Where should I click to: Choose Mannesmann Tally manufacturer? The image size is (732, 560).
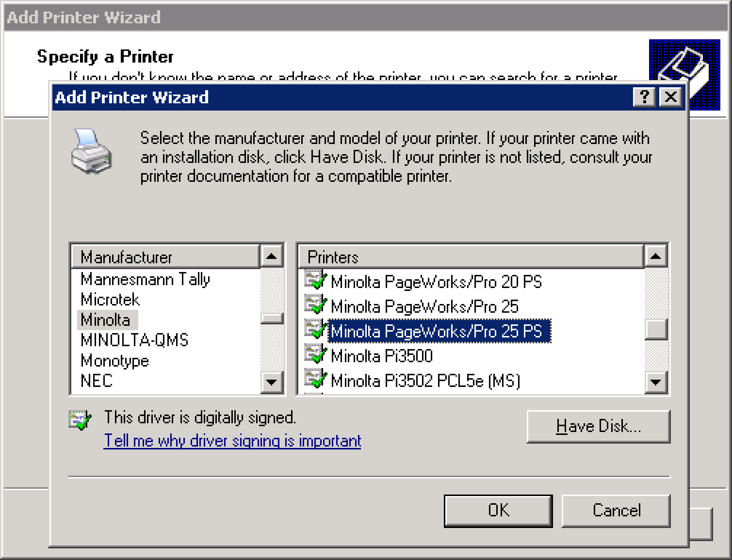pyautogui.click(x=145, y=279)
